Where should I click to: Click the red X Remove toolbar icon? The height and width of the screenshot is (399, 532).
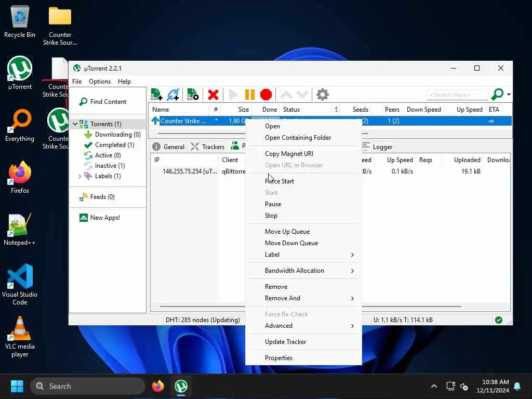[213, 95]
